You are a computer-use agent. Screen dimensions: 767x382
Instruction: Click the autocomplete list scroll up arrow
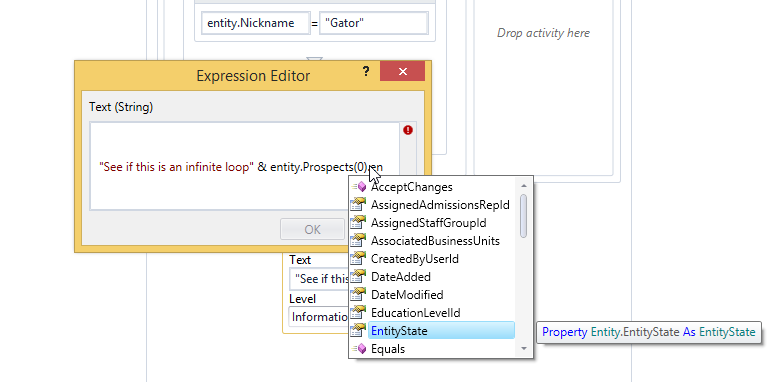click(x=524, y=186)
